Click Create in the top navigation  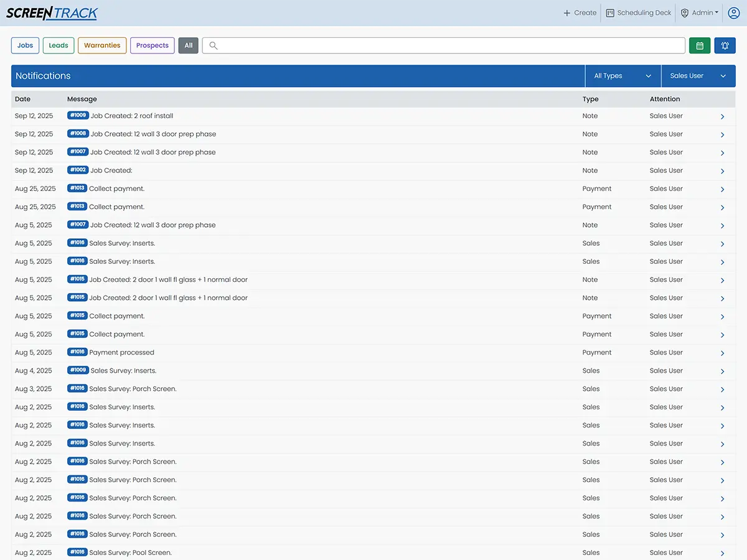(x=580, y=13)
